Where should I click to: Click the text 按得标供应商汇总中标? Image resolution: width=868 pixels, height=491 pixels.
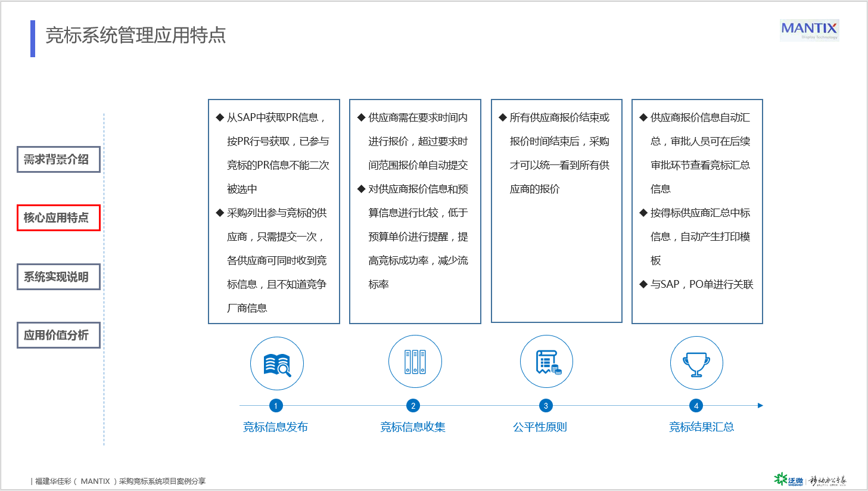click(701, 213)
